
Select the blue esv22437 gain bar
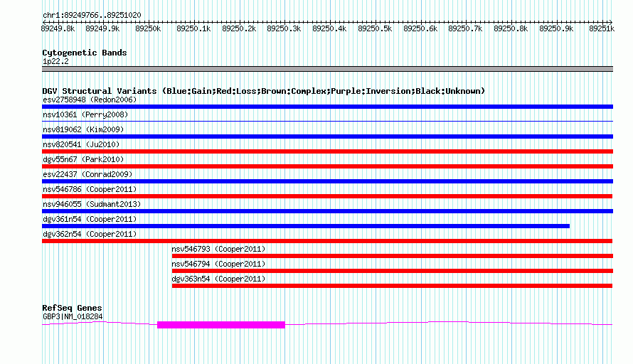(x=327, y=181)
